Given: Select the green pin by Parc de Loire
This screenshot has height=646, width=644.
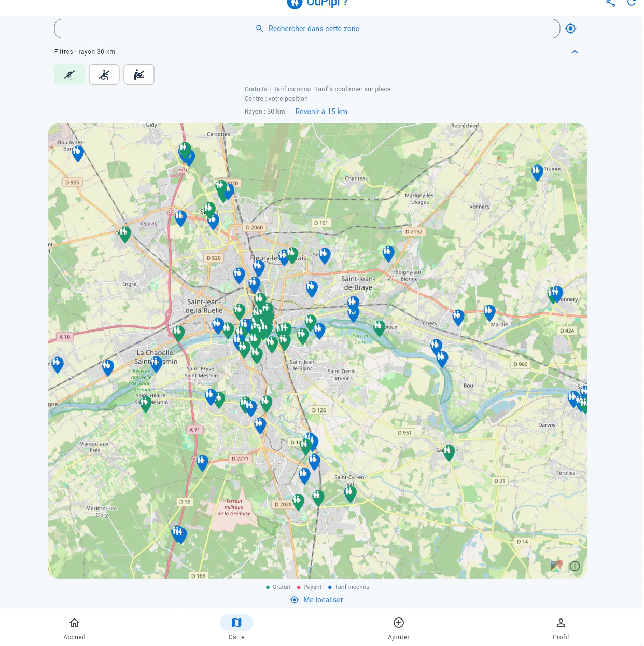Looking at the screenshot, I should [379, 328].
